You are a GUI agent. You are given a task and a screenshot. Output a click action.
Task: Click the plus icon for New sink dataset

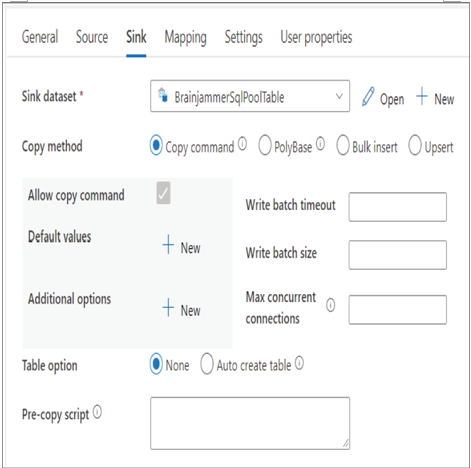point(422,96)
